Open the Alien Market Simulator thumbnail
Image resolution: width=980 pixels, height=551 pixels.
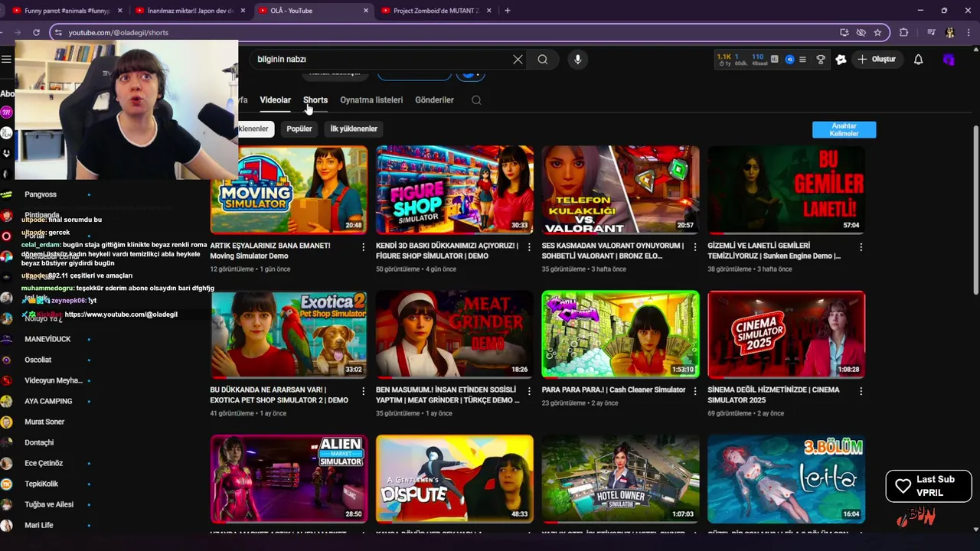pyautogui.click(x=289, y=479)
